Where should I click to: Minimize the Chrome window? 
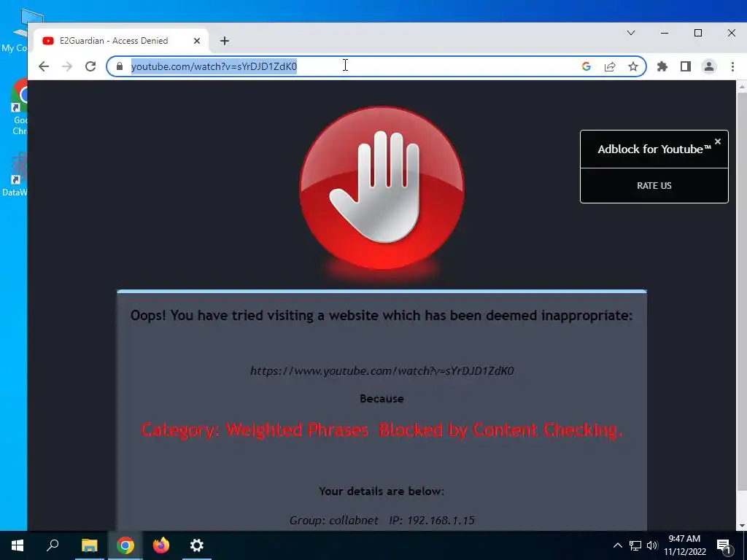(x=665, y=33)
